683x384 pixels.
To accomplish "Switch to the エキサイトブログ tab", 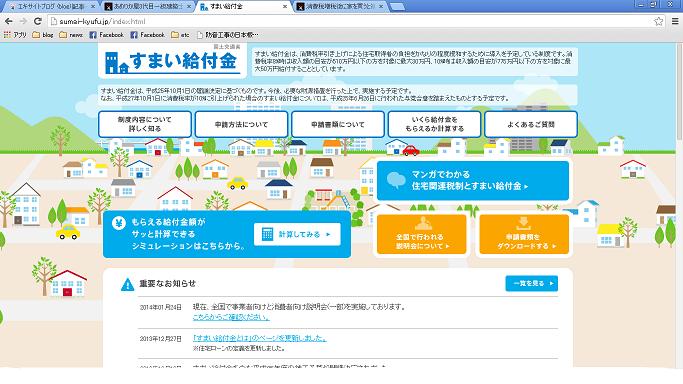I will [x=51, y=7].
